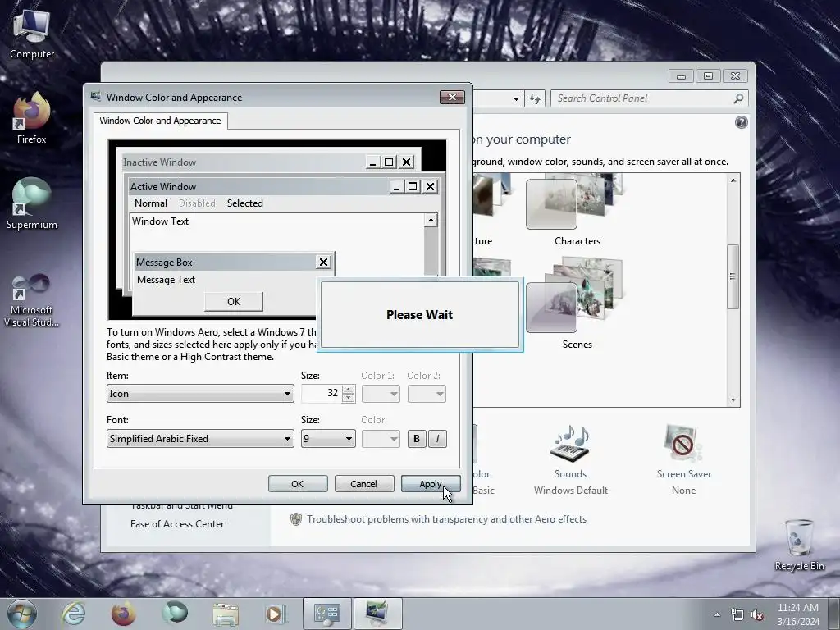
Task: Click the network tray icon
Action: point(737,614)
